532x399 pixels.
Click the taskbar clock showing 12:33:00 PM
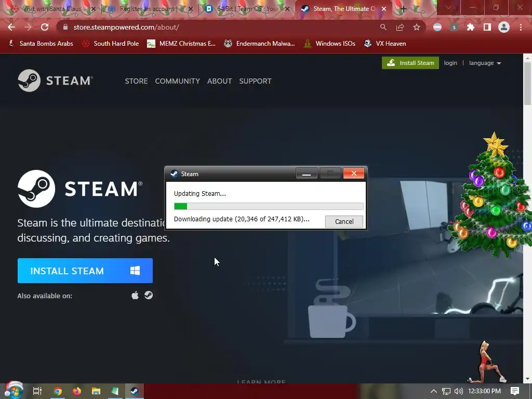(x=484, y=391)
